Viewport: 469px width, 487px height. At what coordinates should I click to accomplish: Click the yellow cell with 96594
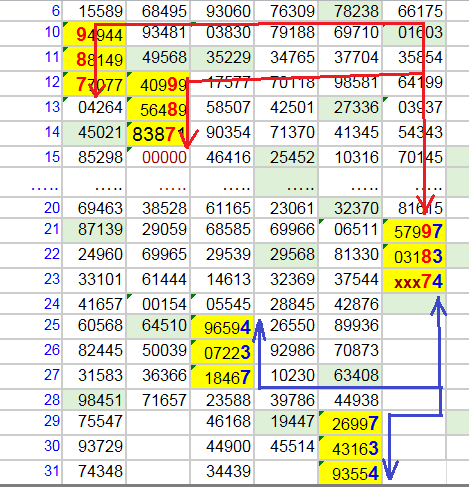coord(222,327)
